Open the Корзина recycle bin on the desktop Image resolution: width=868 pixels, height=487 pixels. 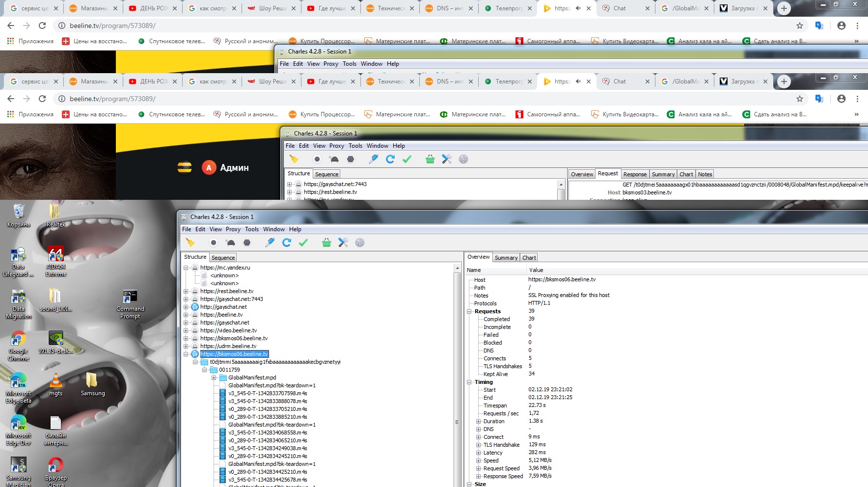pos(19,216)
